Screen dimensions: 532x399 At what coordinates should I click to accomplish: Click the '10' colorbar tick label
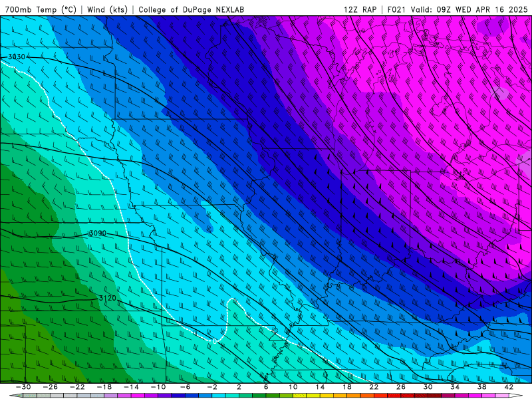[293, 387]
